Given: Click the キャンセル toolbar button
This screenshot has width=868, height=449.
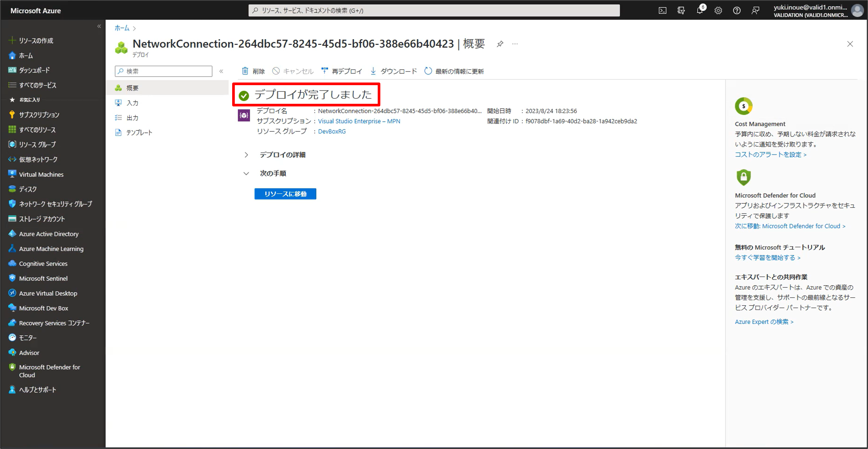Looking at the screenshot, I should coord(293,71).
